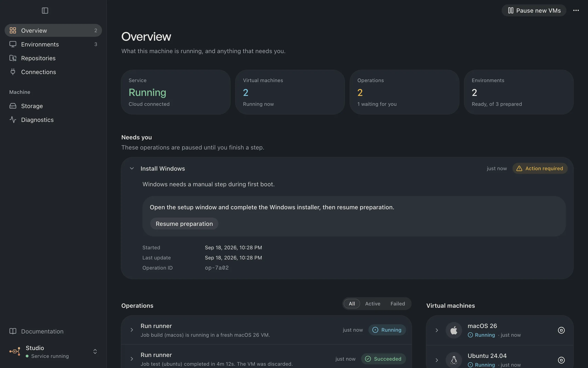Click the Install Windows title text
This screenshot has width=588, height=368.
[x=163, y=168]
